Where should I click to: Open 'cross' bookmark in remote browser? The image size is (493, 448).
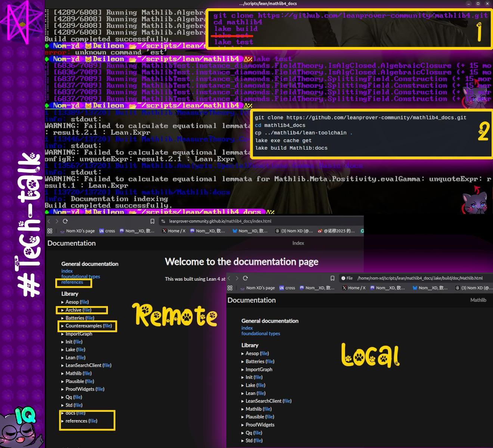107,231
